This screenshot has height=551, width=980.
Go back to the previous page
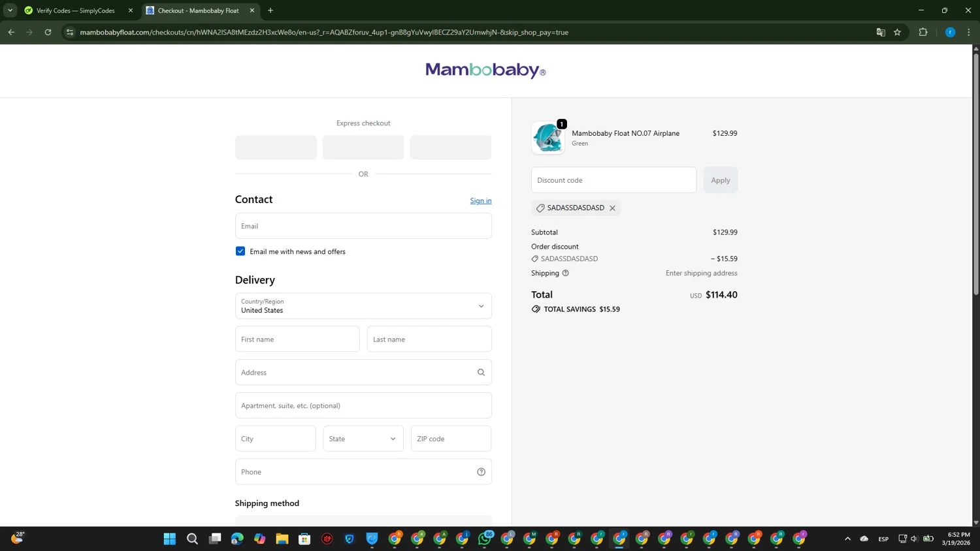pyautogui.click(x=11, y=32)
